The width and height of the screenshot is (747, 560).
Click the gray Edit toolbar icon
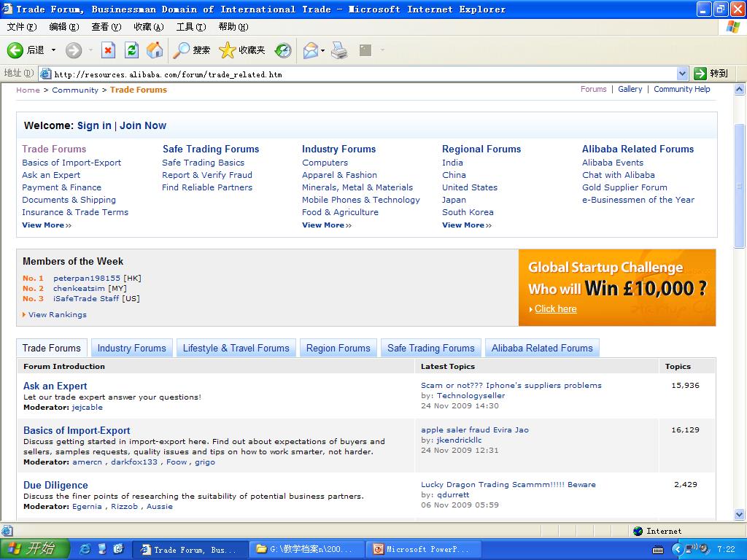365,50
